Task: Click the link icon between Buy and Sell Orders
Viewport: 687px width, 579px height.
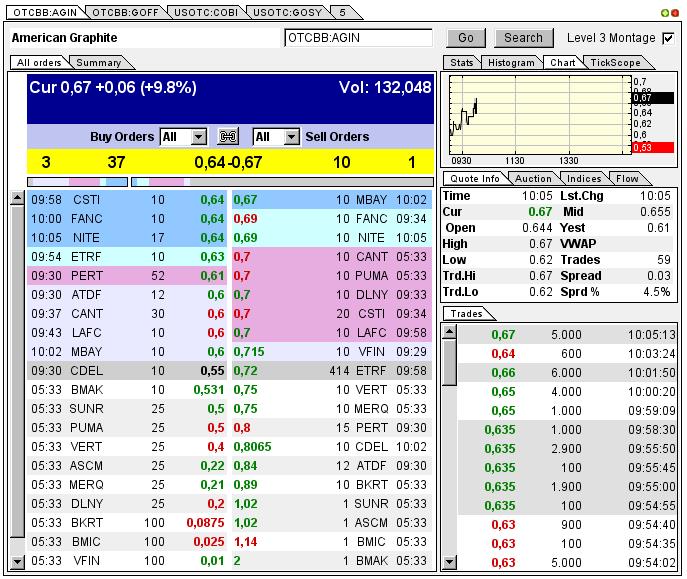Action: coord(228,137)
